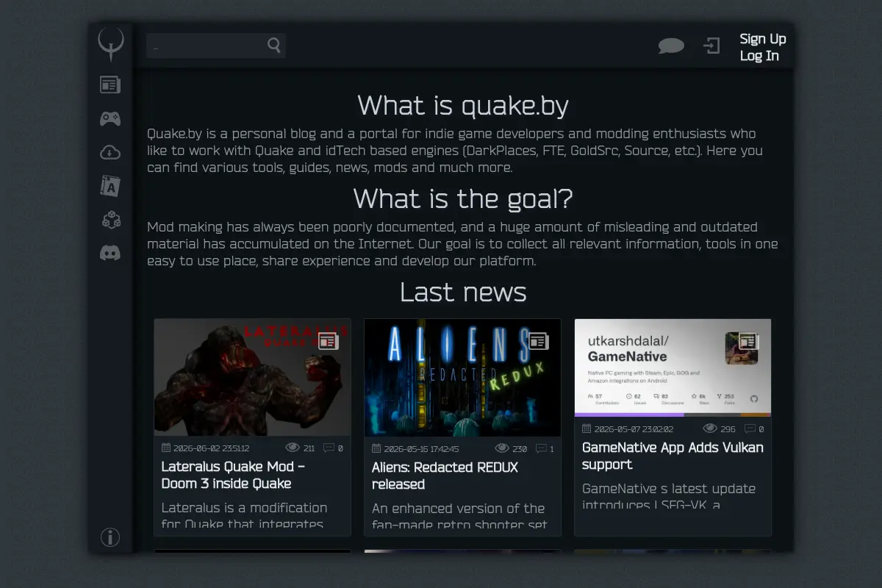
Task: Click the 'What is the goal?' heading
Action: [463, 198]
